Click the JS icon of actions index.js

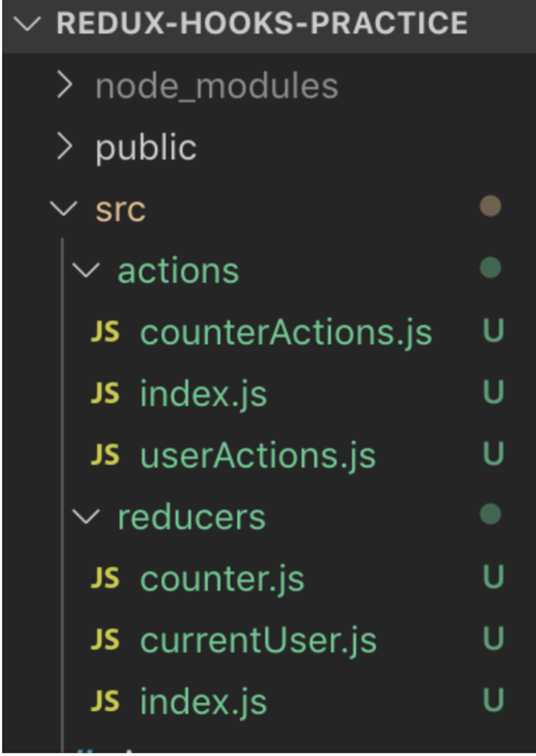point(105,395)
